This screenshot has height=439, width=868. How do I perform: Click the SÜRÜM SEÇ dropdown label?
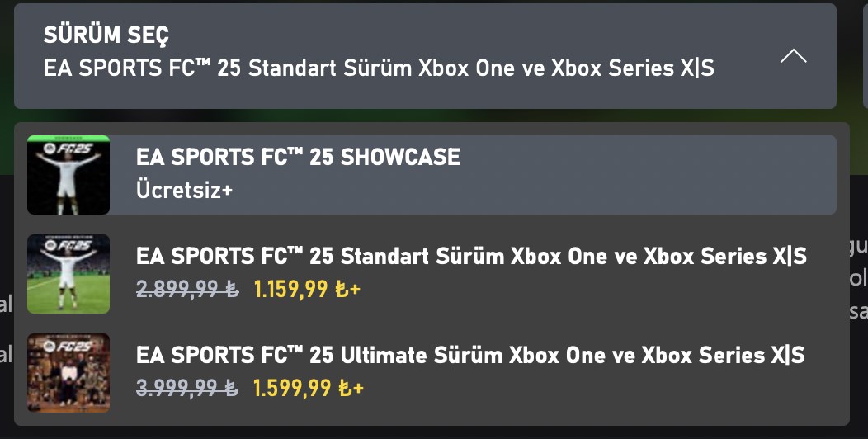coord(106,35)
